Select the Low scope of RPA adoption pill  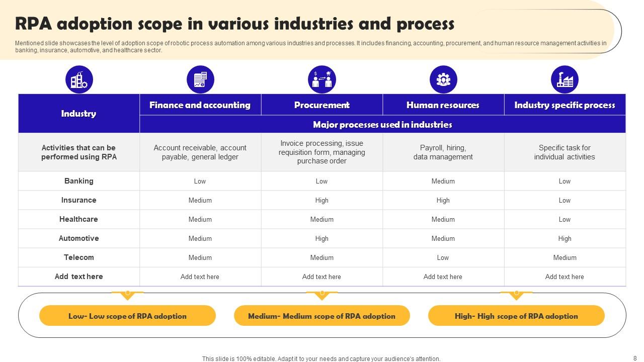tap(127, 316)
